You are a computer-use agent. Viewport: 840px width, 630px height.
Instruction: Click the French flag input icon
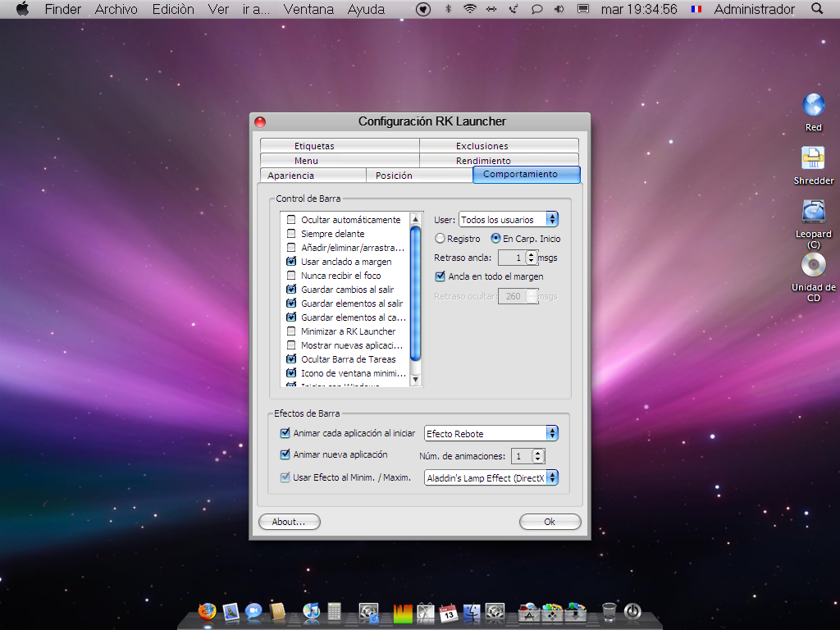coord(696,9)
